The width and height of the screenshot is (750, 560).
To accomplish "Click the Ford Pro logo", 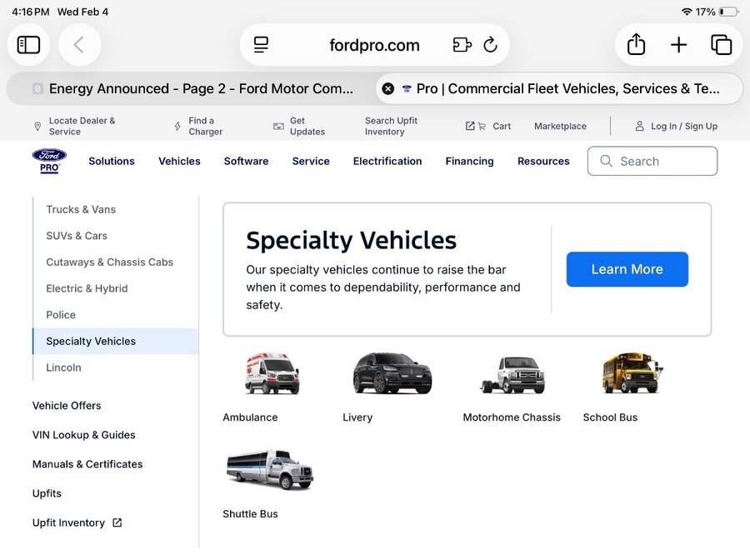I will click(x=49, y=161).
